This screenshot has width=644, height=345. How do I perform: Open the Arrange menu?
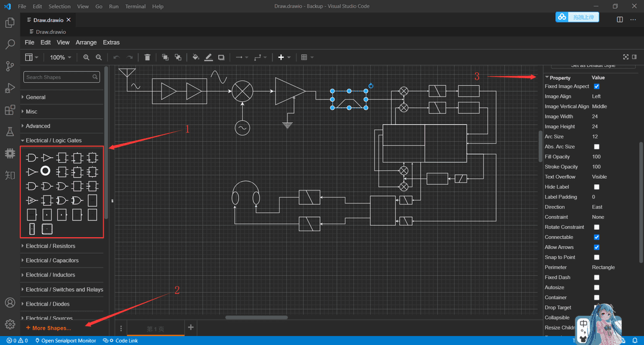[x=86, y=42]
